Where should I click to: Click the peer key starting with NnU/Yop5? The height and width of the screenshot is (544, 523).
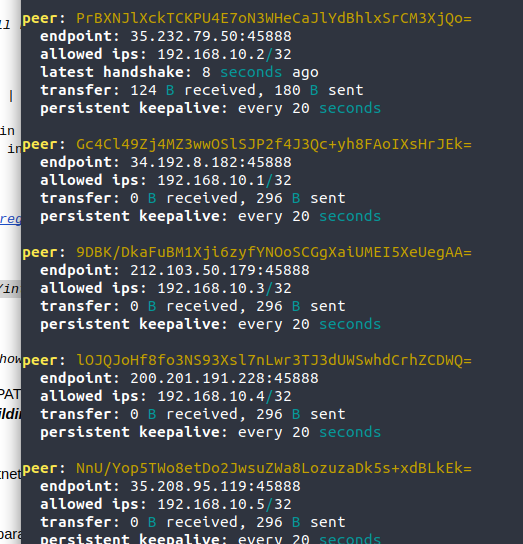[x=273, y=468]
